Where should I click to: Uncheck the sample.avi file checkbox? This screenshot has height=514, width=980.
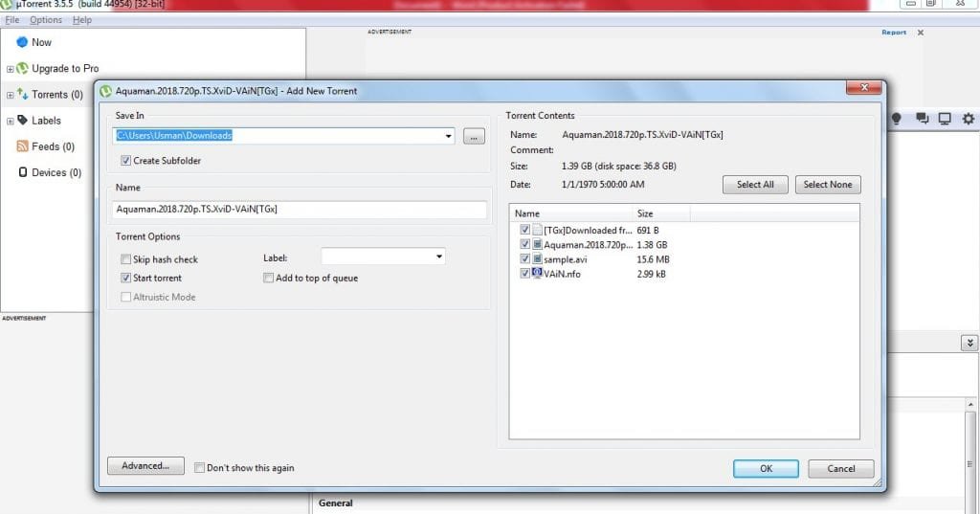[x=524, y=259]
